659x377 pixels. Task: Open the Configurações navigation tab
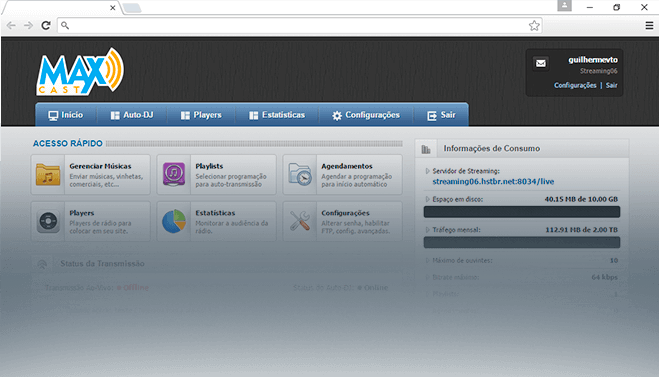click(366, 115)
